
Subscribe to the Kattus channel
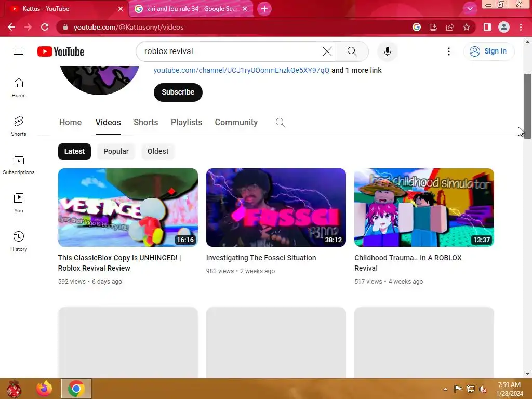(x=178, y=92)
